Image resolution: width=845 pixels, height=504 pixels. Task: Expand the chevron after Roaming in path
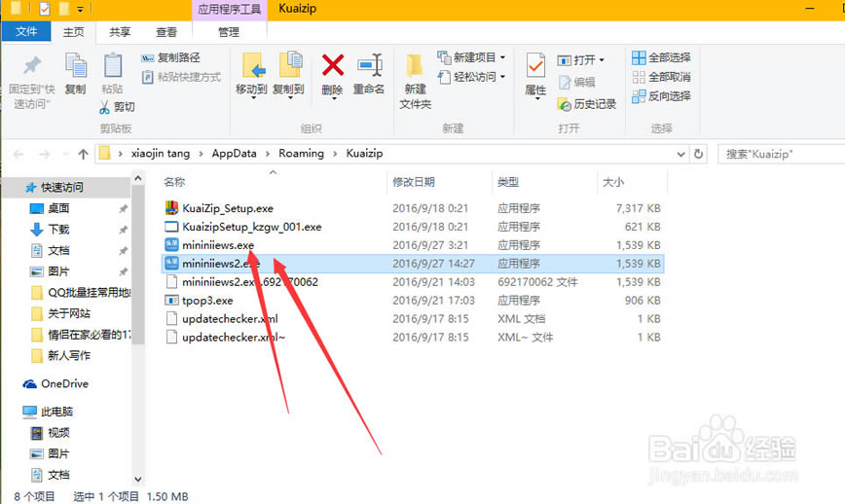point(335,154)
